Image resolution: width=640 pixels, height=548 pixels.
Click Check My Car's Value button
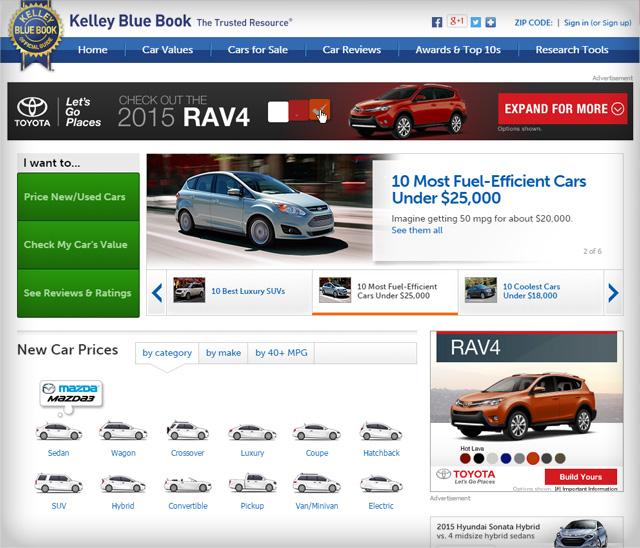(78, 245)
